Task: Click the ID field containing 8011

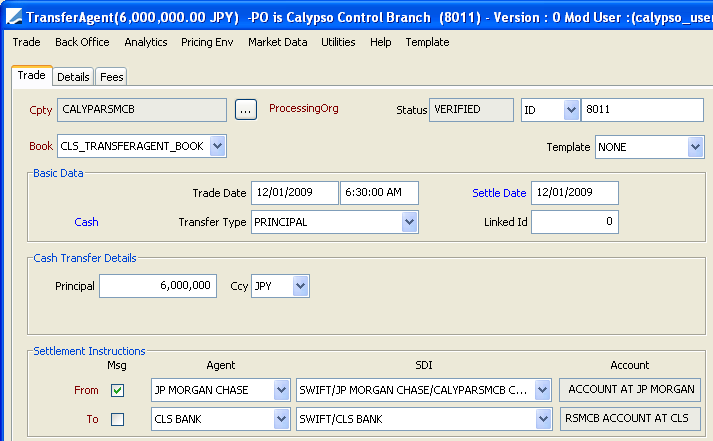Action: tap(643, 110)
